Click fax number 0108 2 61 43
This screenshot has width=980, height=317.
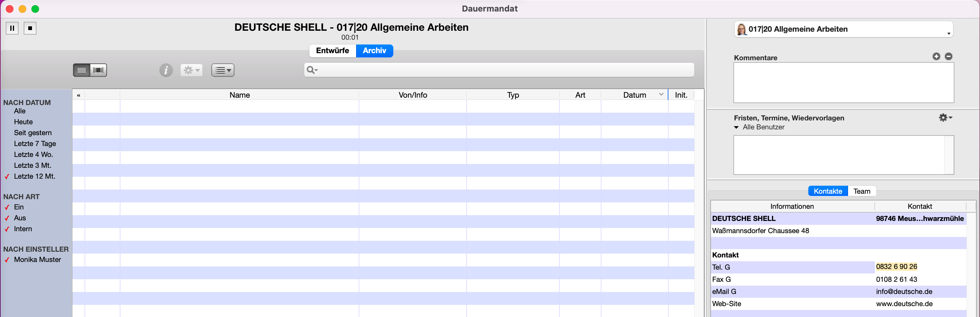(x=896, y=280)
